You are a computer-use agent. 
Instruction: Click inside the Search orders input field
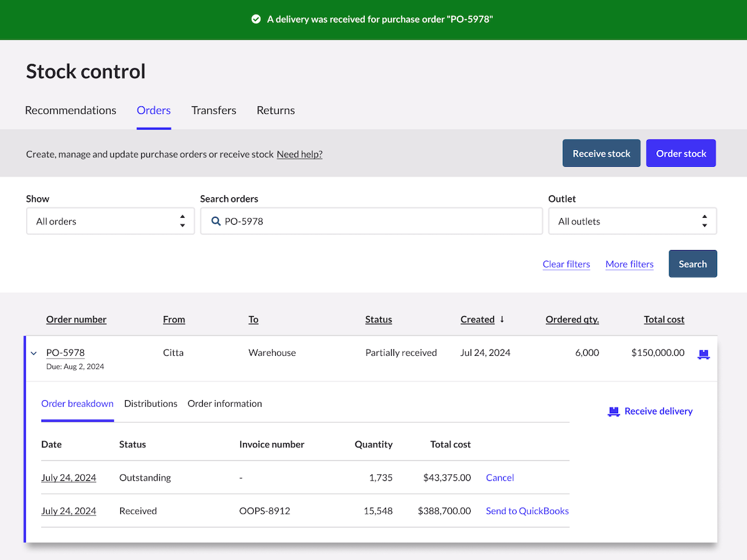(x=372, y=221)
